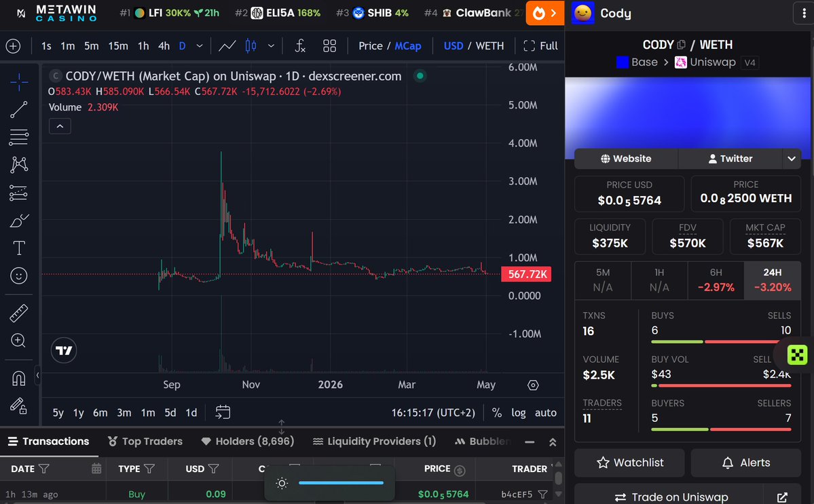Adjust the brightness slider bar

341,483
